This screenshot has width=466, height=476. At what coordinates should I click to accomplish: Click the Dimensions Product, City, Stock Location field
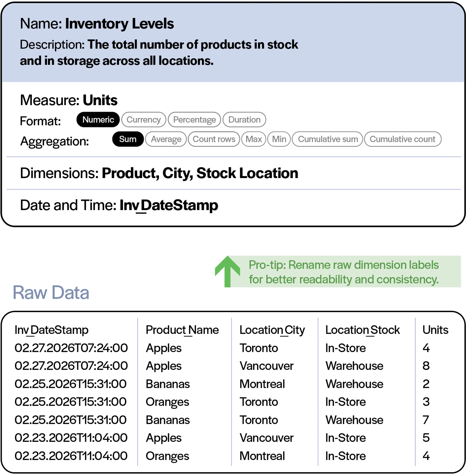(200, 173)
